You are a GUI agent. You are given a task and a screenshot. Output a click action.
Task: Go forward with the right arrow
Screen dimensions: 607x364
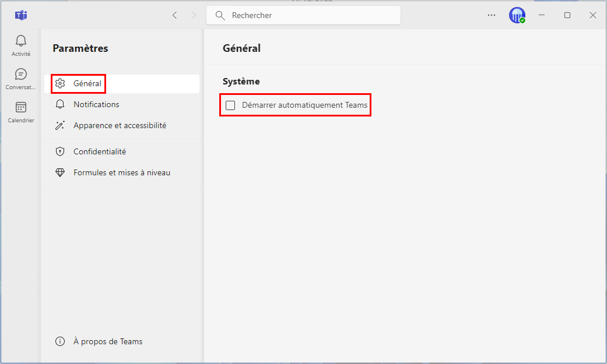coord(194,15)
